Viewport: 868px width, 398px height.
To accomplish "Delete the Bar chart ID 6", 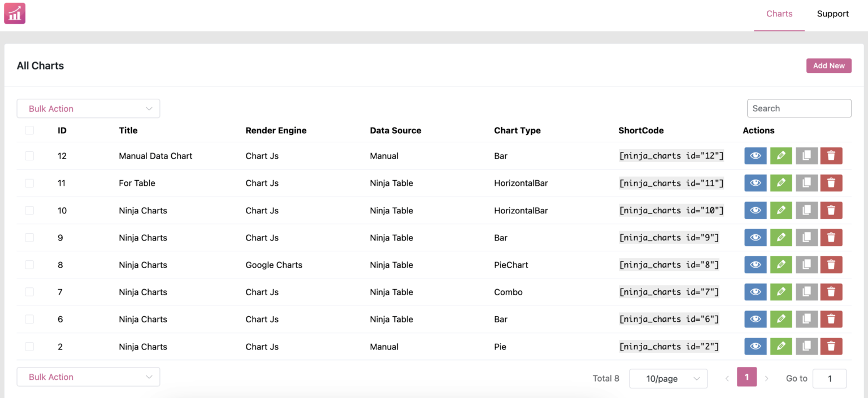I will click(x=831, y=319).
